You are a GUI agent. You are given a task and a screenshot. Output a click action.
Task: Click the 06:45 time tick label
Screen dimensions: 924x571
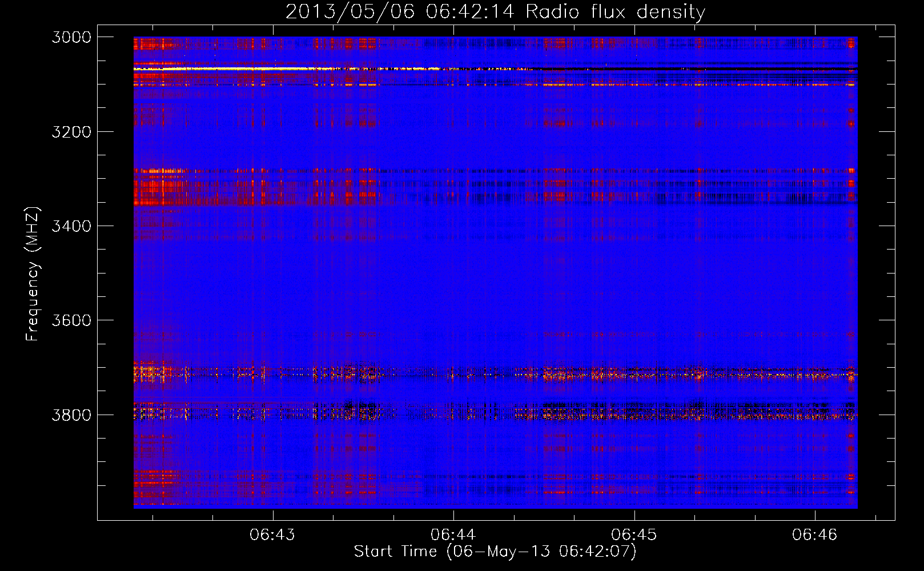(634, 534)
